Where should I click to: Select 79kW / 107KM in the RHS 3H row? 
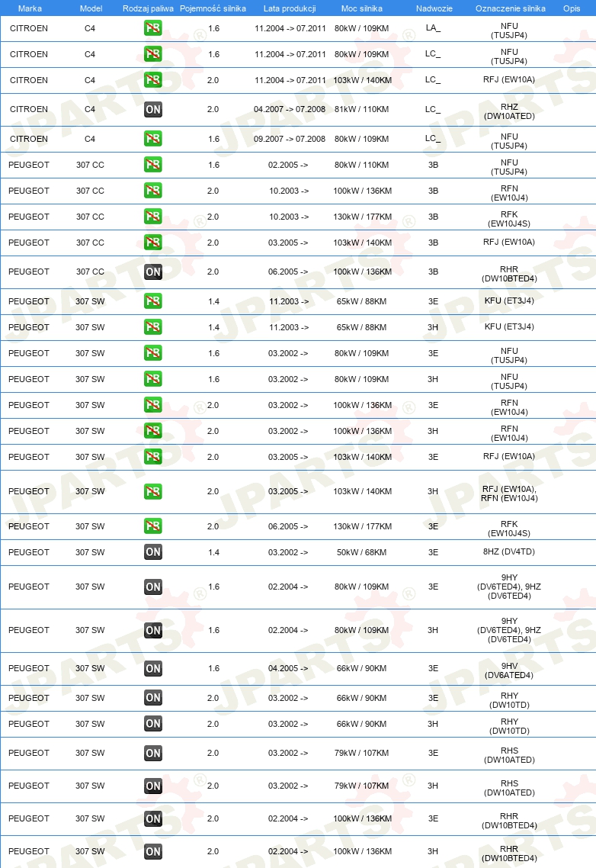(x=363, y=786)
